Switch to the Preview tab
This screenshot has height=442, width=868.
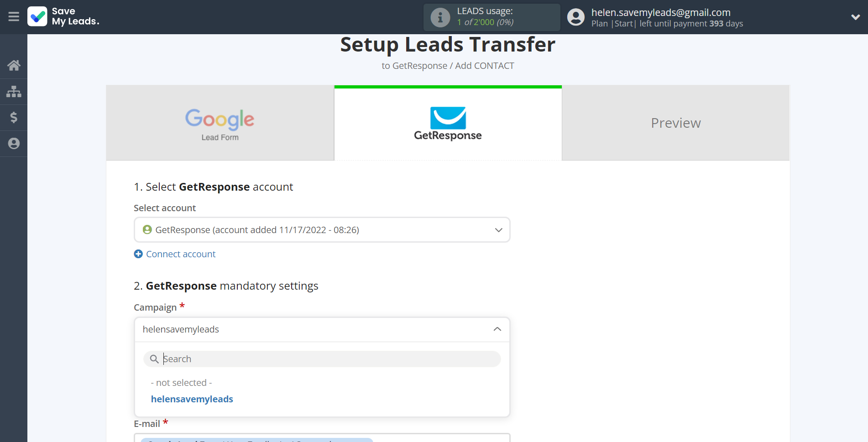675,123
